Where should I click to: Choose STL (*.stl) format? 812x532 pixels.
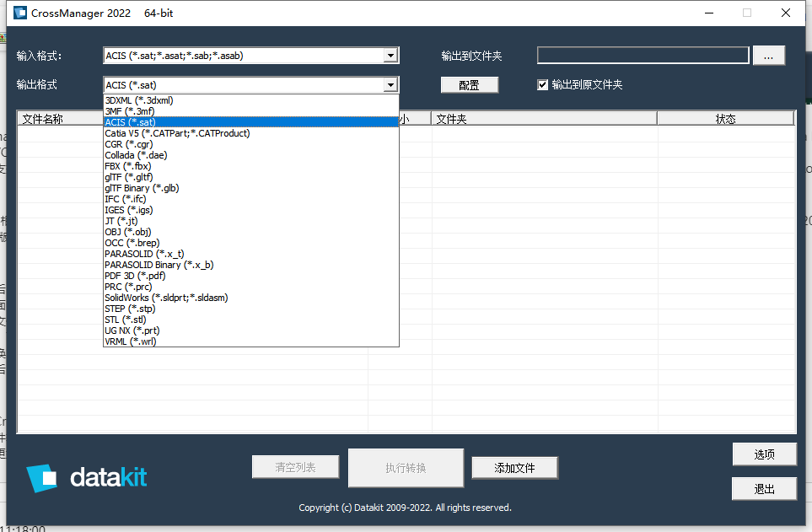click(x=251, y=320)
